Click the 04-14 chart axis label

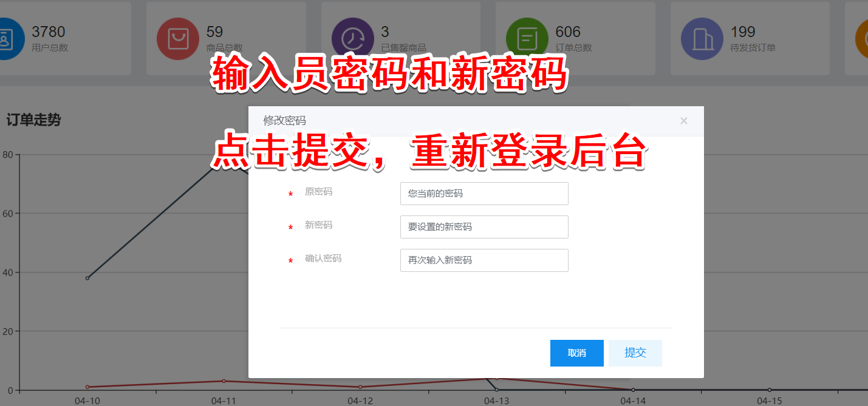[633, 401]
